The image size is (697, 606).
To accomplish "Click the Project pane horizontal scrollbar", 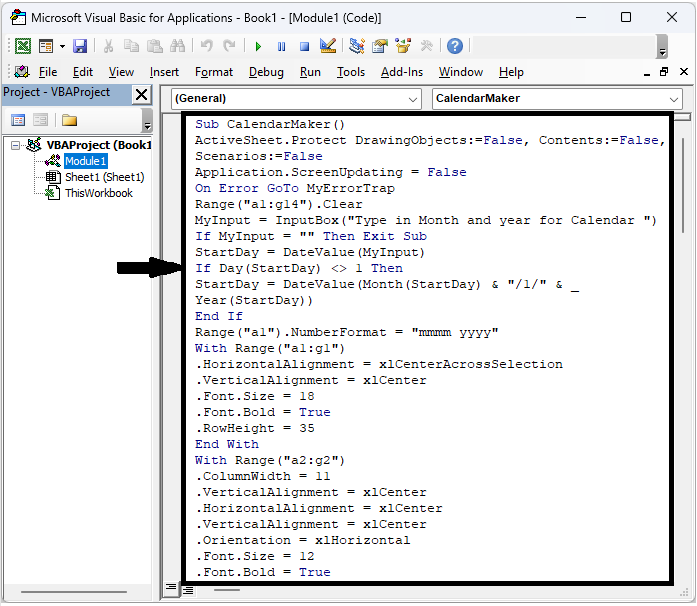I will pos(74,592).
